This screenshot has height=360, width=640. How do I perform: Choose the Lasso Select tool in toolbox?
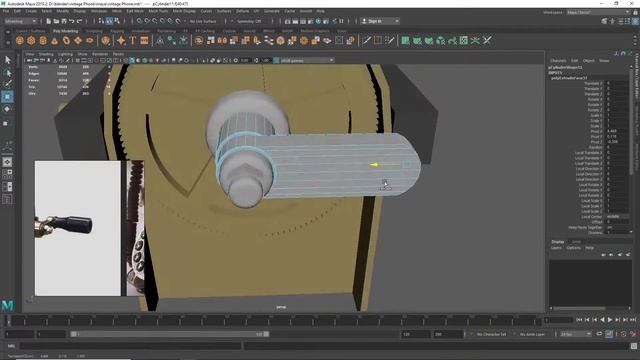tap(7, 73)
